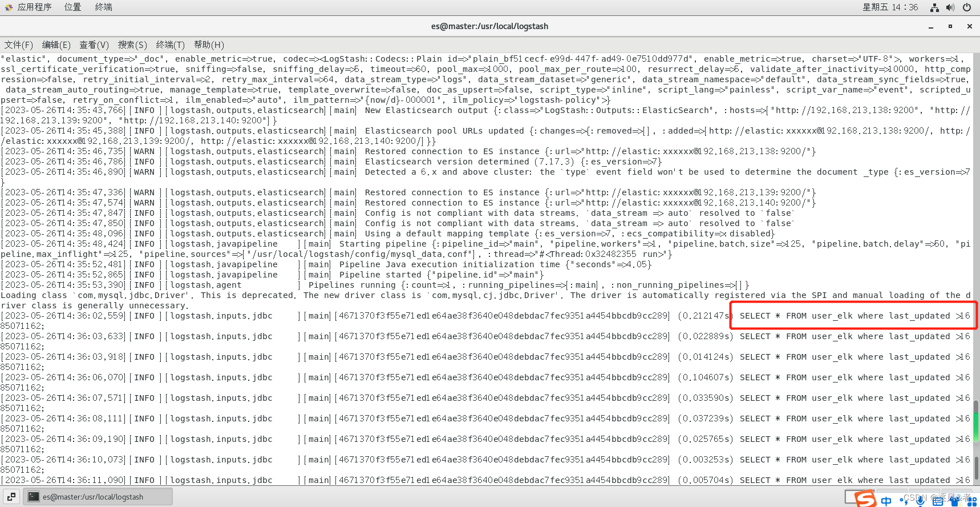Maximize the terminal window
980x507 pixels.
point(950,26)
